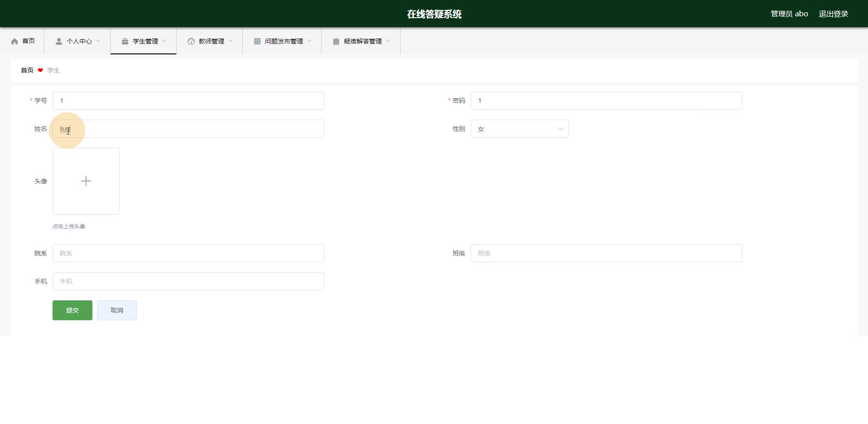Click the grid icon for 问题发布管理
The width and height of the screenshot is (868, 424).
(257, 41)
